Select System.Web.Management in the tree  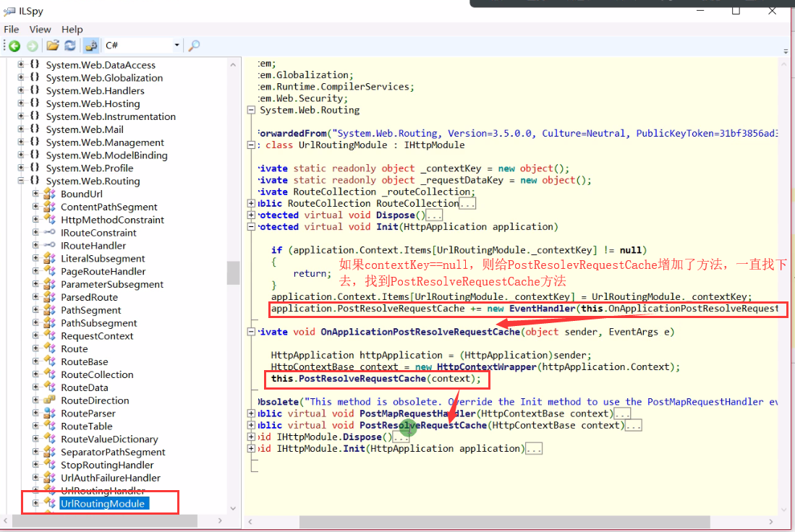point(104,142)
